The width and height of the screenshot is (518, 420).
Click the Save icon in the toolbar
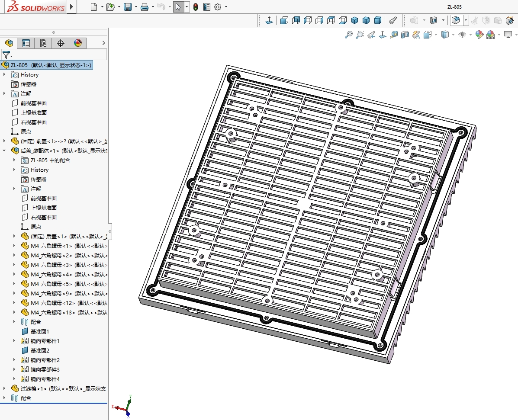(x=127, y=7)
